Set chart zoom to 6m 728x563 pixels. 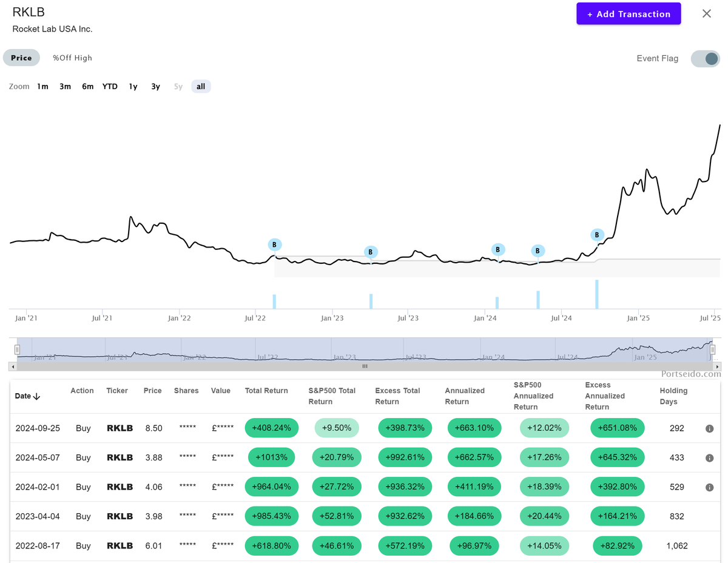(x=88, y=86)
